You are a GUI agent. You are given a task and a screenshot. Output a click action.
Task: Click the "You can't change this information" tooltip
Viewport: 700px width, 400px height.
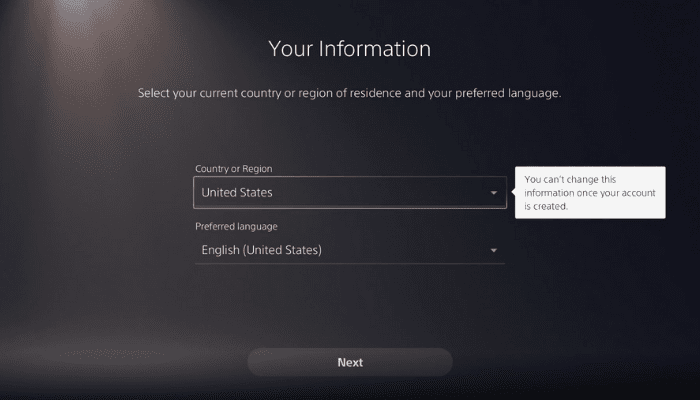point(589,192)
